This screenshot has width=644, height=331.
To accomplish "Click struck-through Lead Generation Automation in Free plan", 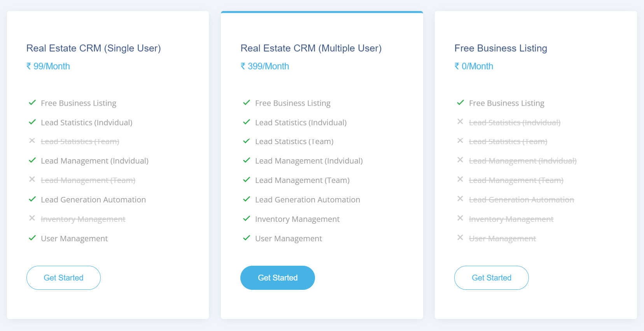I will tap(521, 200).
